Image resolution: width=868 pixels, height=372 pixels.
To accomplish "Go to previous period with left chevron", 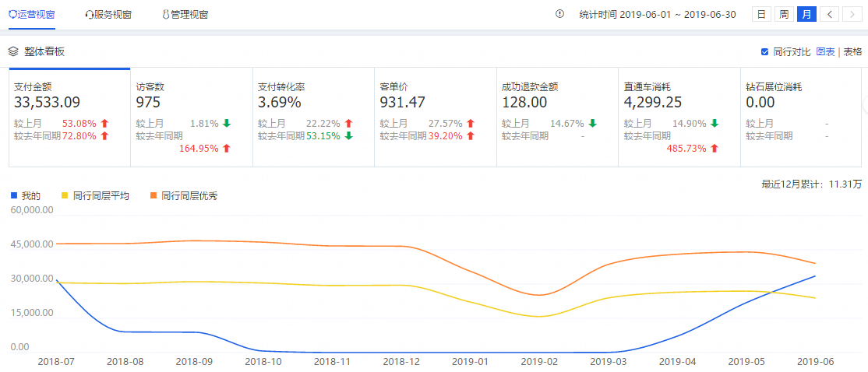I will [830, 14].
